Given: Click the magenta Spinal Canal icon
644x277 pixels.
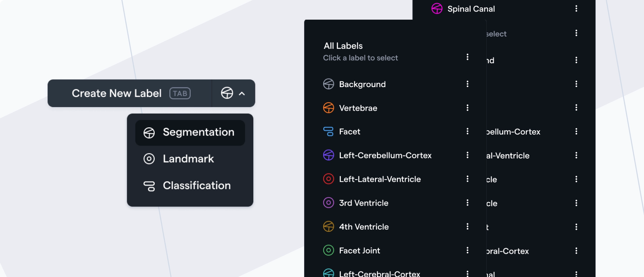Looking at the screenshot, I should tap(437, 9).
